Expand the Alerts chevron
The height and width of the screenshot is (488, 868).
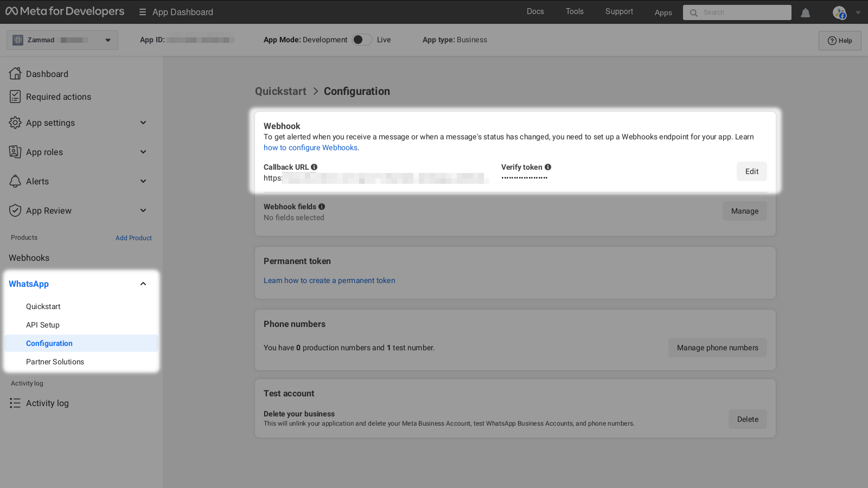[x=143, y=181]
